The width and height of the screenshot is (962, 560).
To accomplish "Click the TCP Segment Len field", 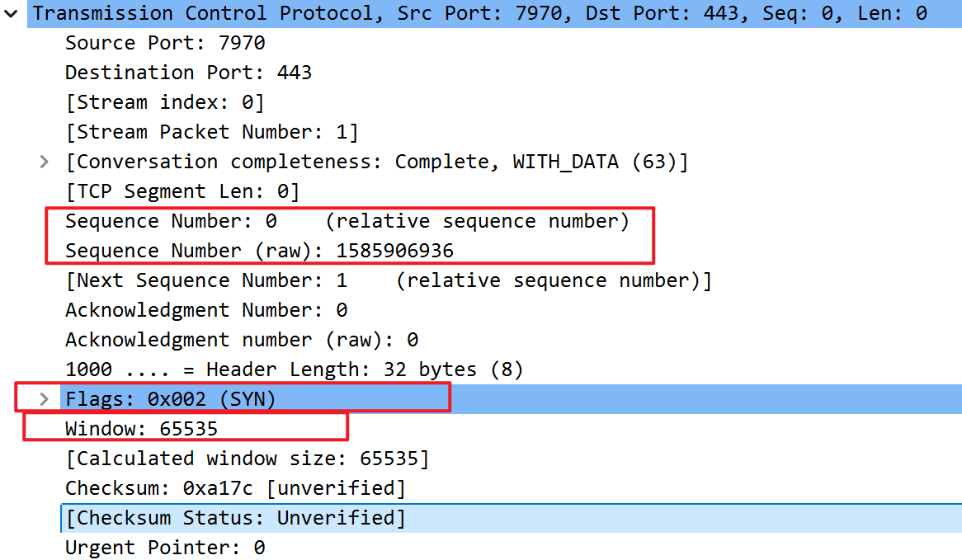I will tap(182, 191).
